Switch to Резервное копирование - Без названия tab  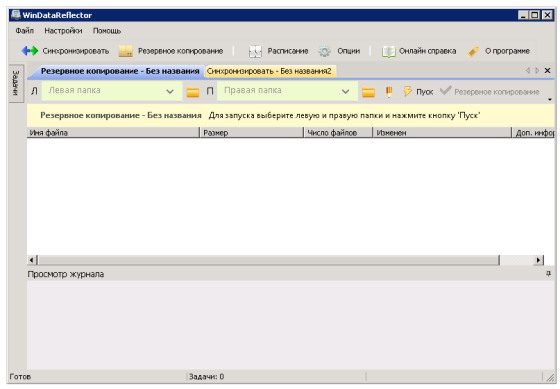[x=120, y=71]
